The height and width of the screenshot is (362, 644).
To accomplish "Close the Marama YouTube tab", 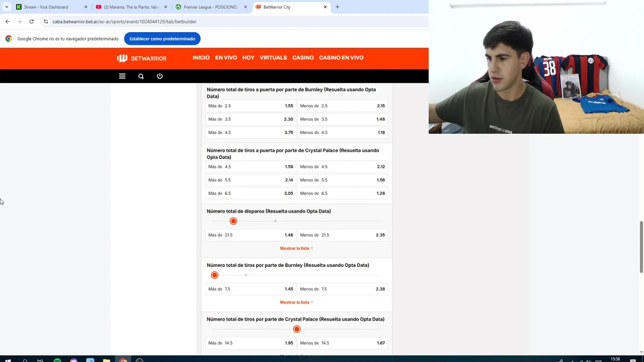I will tap(166, 7).
